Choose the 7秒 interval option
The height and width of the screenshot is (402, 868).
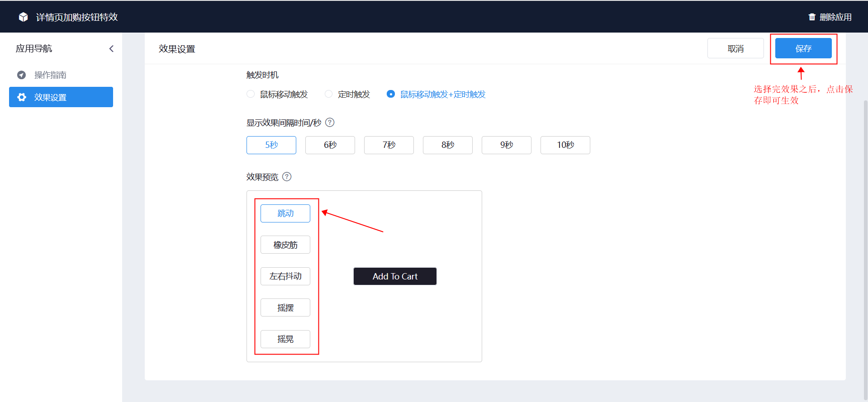pos(389,145)
